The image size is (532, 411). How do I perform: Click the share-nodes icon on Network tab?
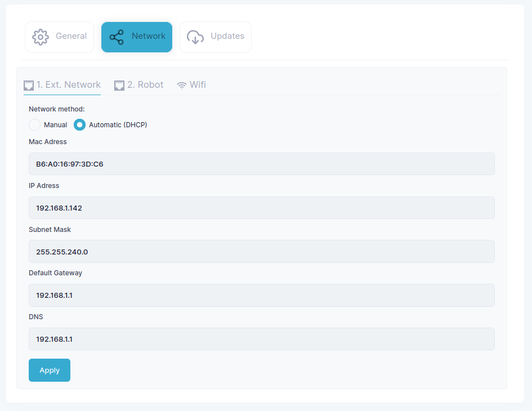pos(117,37)
